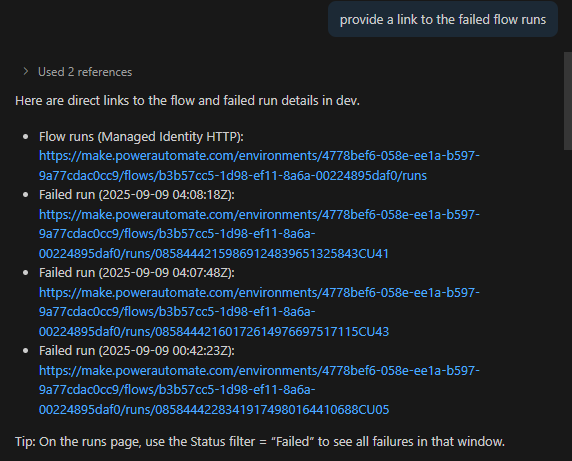Open failed run link ending in CU05
The height and width of the screenshot is (461, 572).
tap(259, 390)
